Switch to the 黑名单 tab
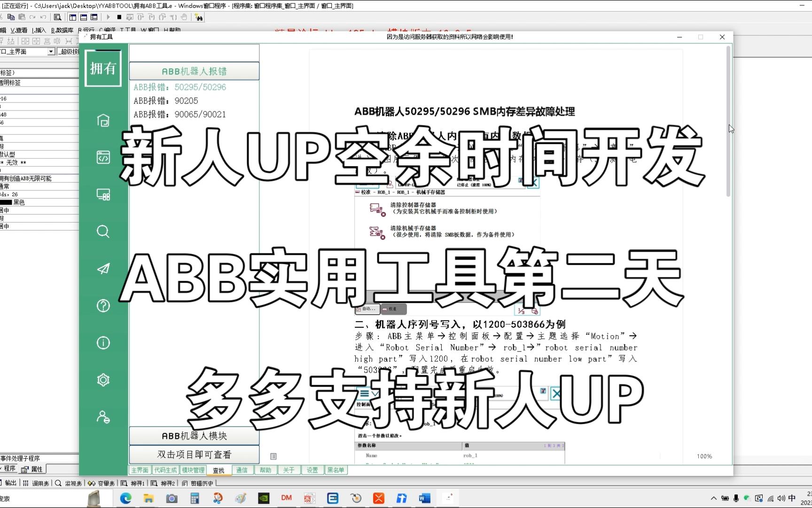 tap(336, 470)
